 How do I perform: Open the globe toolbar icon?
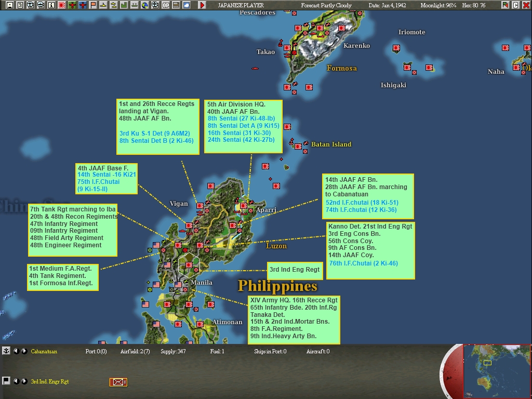tap(145, 5)
